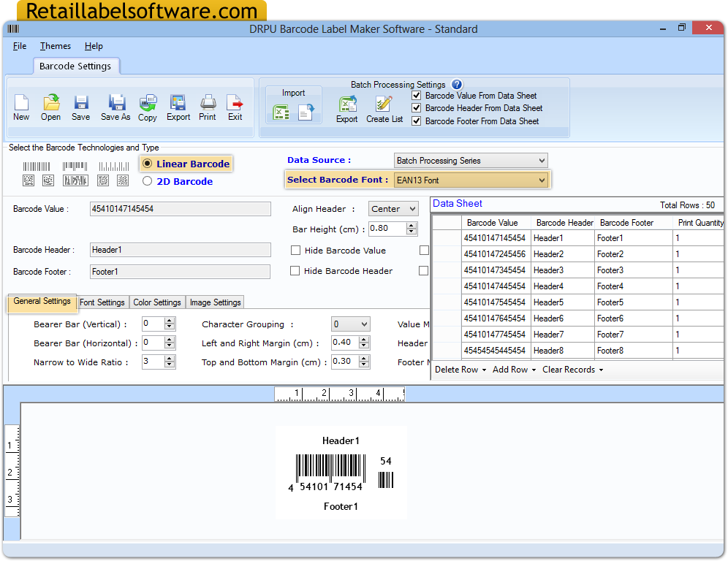Select third linear barcode sample icon
728x561 pixels.
click(114, 166)
